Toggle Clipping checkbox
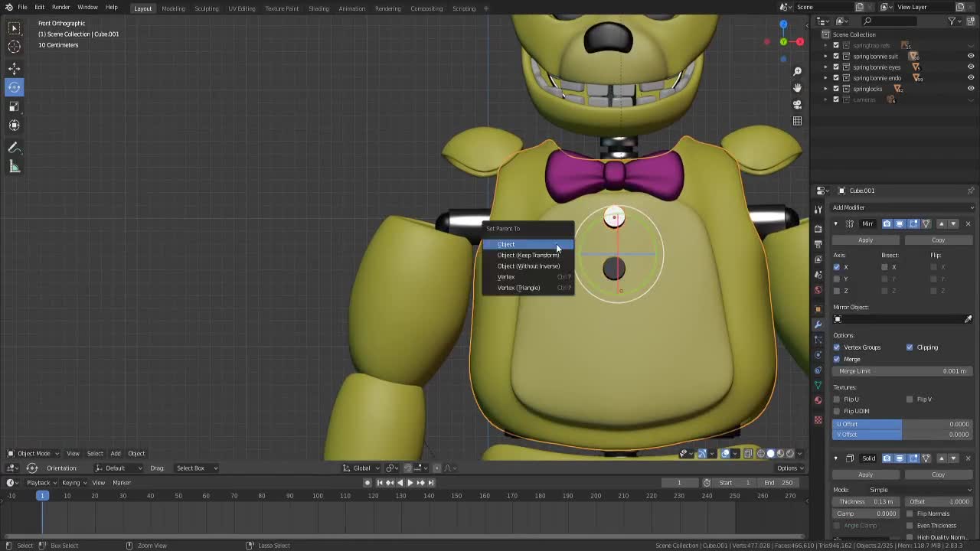Image resolution: width=980 pixels, height=551 pixels. click(910, 347)
